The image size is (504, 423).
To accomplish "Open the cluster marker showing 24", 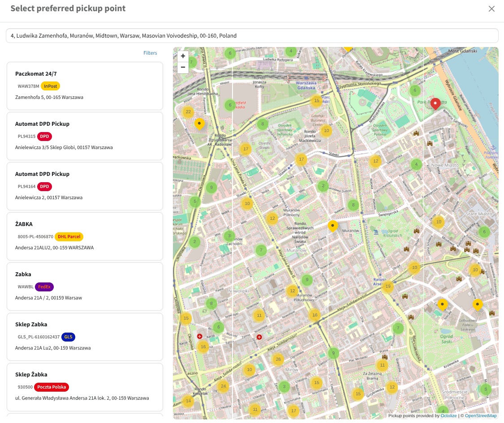I will pyautogui.click(x=224, y=386).
